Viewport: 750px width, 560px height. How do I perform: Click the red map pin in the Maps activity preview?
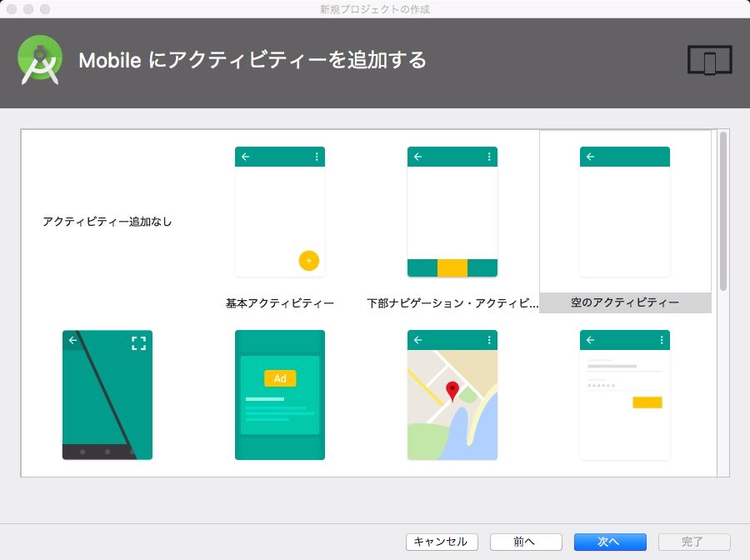(451, 388)
